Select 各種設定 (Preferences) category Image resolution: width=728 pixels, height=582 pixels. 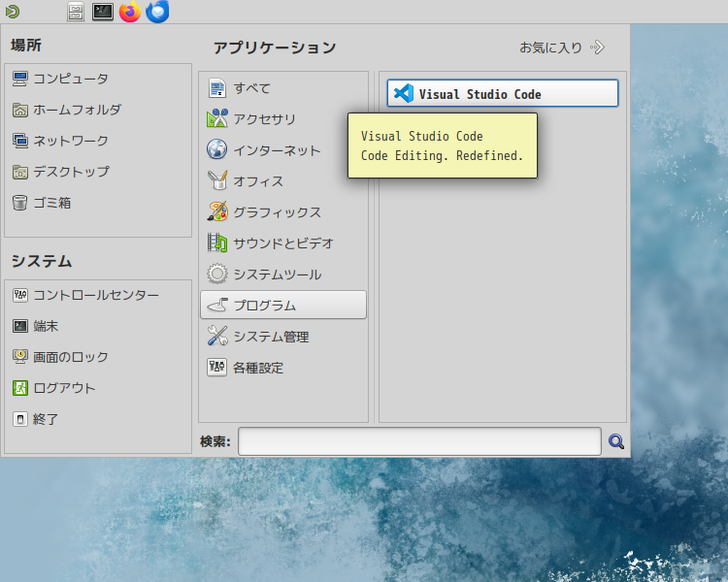pos(283,368)
